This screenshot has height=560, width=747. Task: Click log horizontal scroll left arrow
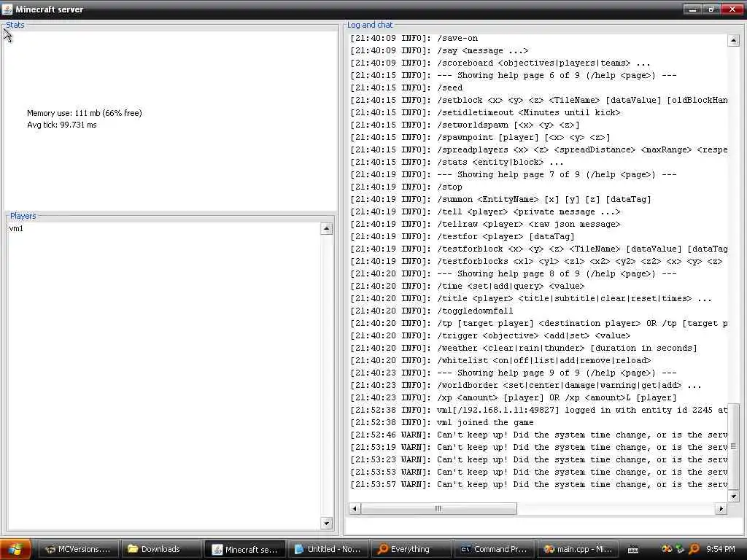(x=354, y=508)
